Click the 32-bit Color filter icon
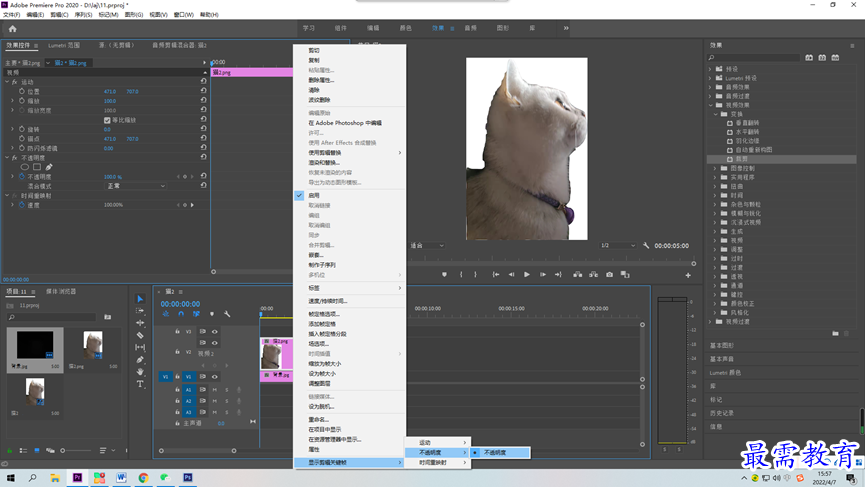Screen dimensions: 865x487 coord(822,57)
